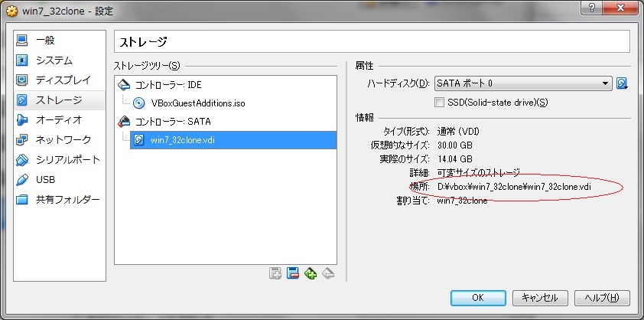Click the OK button

point(478,298)
